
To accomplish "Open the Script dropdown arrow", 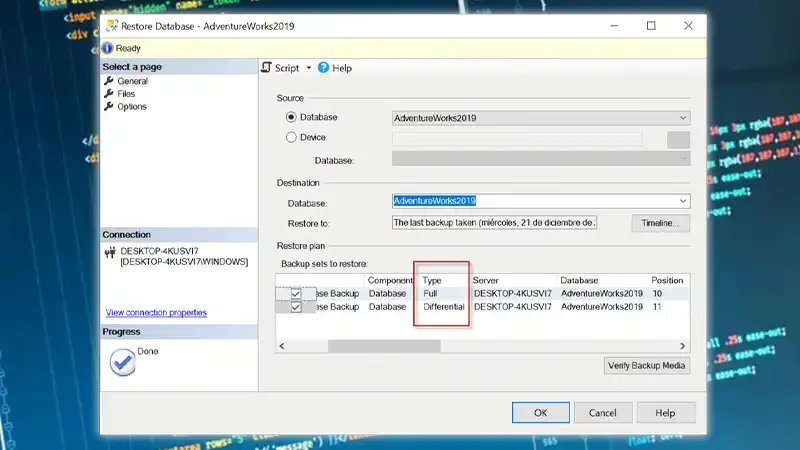I will tap(309, 68).
